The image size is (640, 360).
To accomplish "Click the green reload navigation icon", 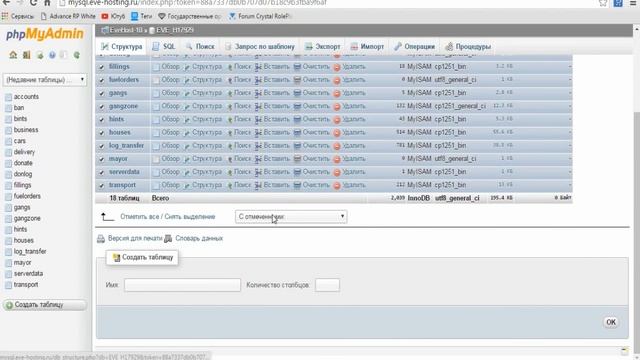I will click(77, 55).
